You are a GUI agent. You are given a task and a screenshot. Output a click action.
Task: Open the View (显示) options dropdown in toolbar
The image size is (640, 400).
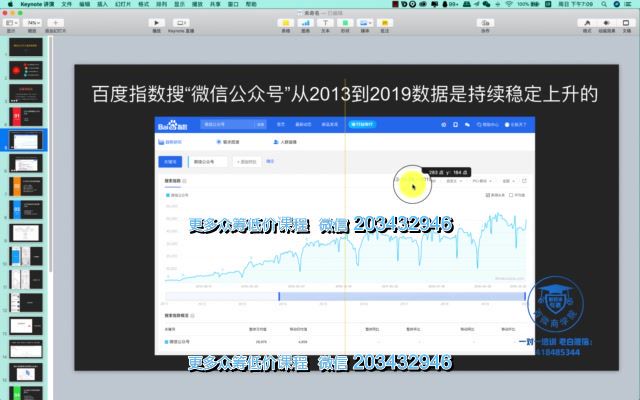pyautogui.click(x=11, y=23)
